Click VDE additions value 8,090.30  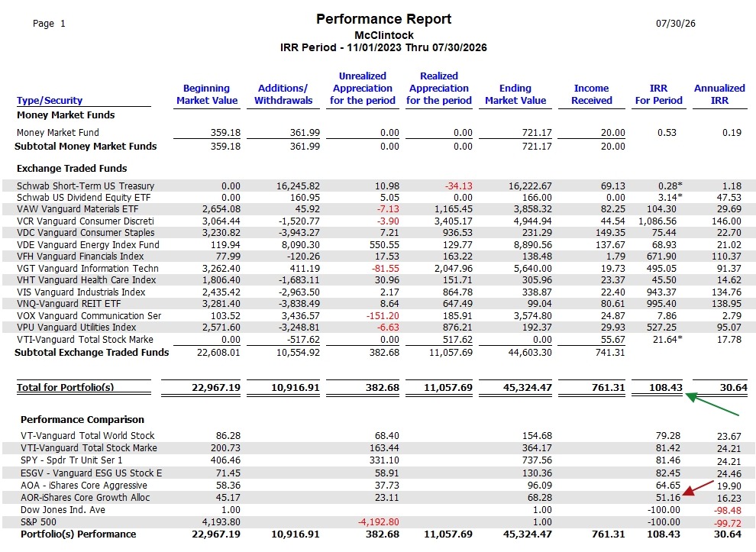300,244
